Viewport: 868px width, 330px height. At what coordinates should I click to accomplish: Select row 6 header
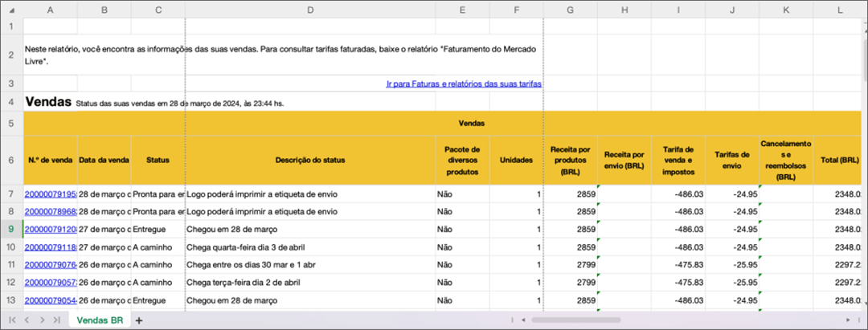coord(11,161)
